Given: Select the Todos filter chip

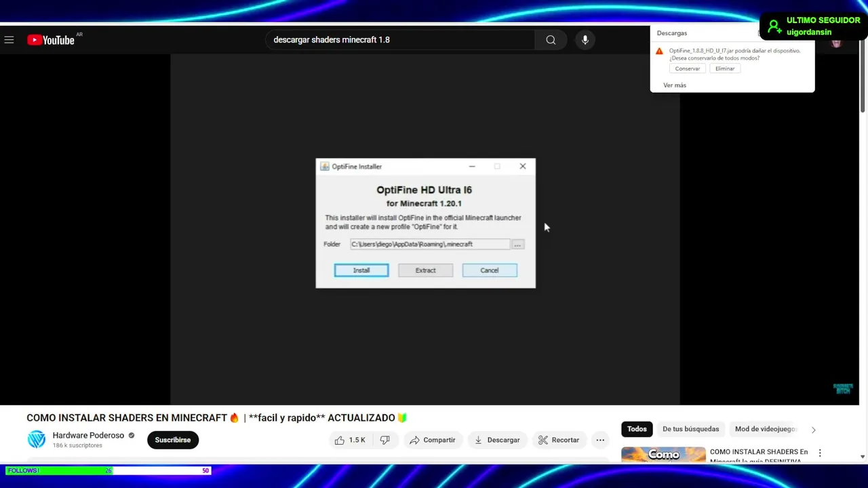Looking at the screenshot, I should (637, 429).
